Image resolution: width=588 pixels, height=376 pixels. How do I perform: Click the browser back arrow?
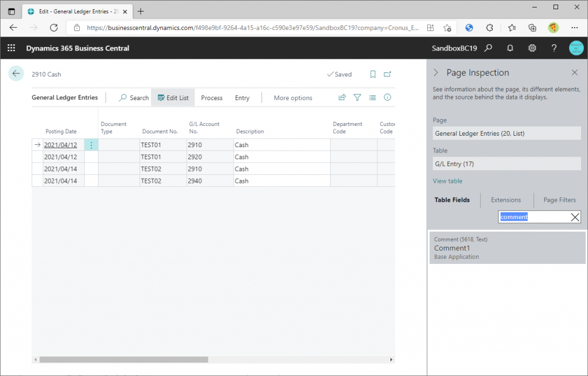(x=14, y=28)
